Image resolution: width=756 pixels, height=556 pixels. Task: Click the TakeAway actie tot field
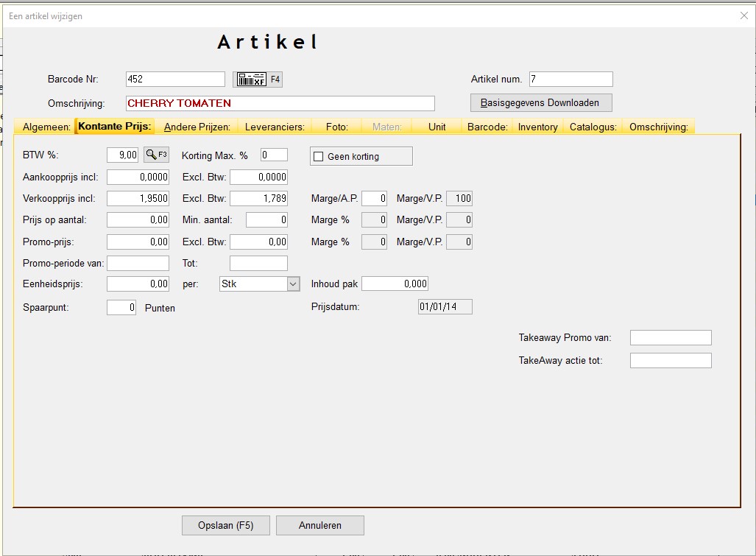pyautogui.click(x=671, y=360)
